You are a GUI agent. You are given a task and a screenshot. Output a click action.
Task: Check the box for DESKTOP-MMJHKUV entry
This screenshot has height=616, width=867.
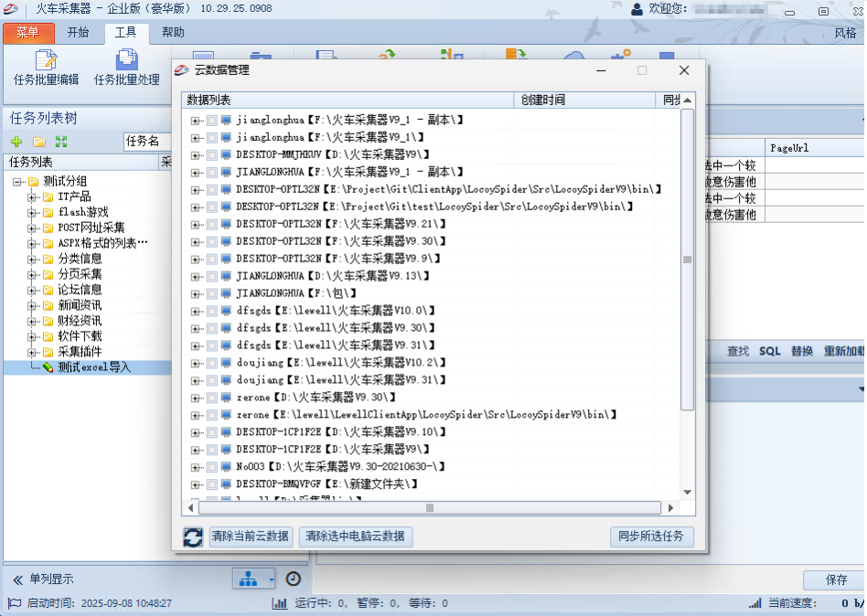tap(212, 154)
